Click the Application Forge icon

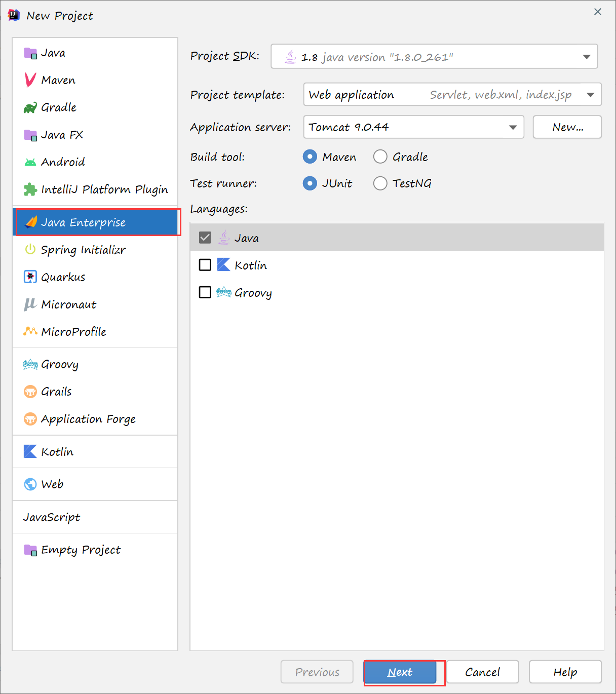(x=30, y=419)
